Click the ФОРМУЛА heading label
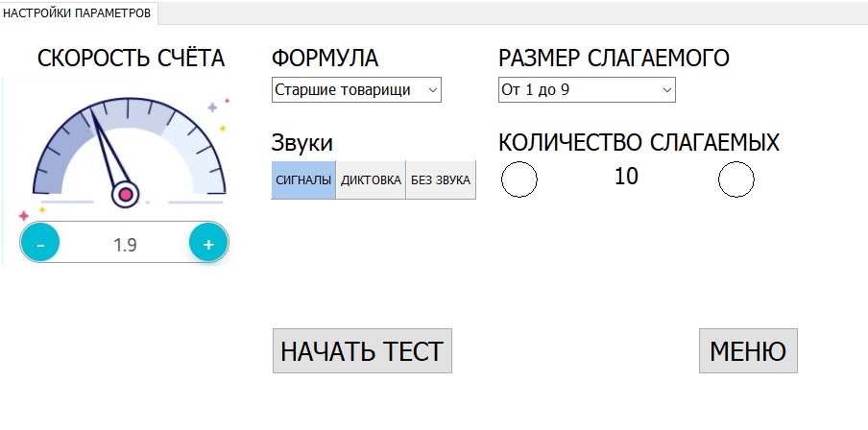 (325, 59)
